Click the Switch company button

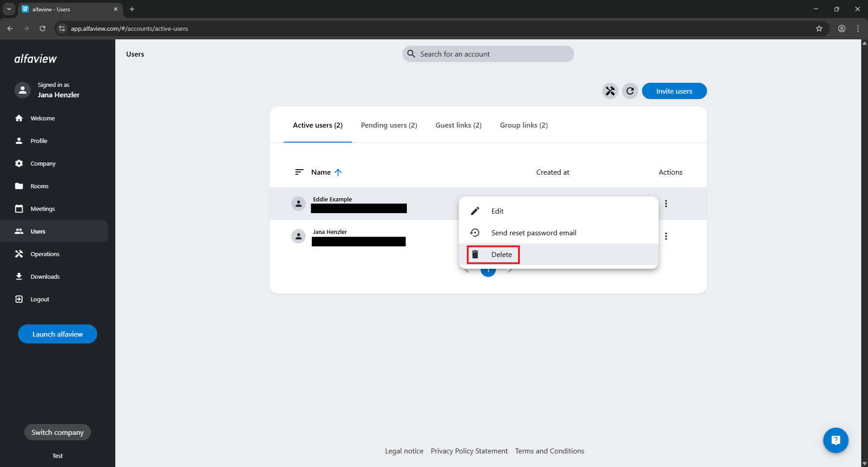click(x=57, y=432)
